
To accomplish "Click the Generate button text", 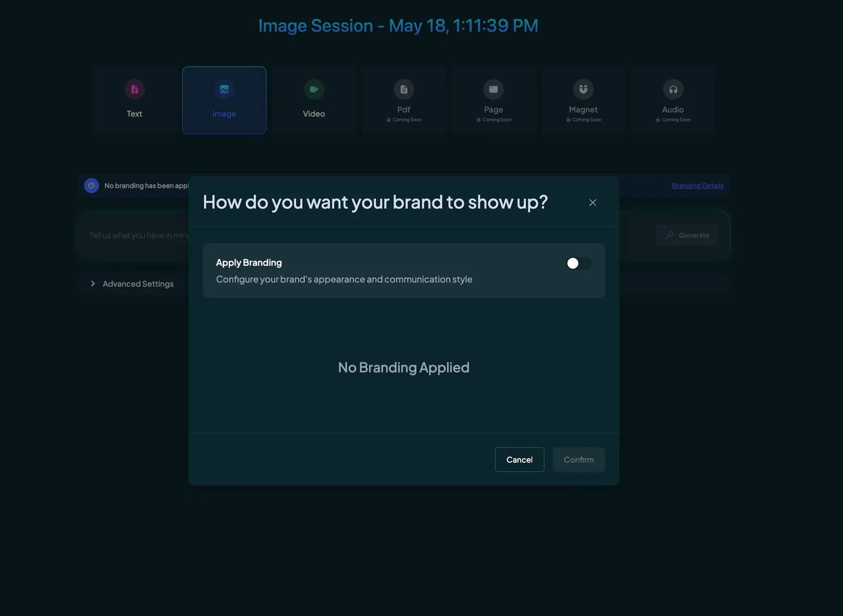I will 694,235.
